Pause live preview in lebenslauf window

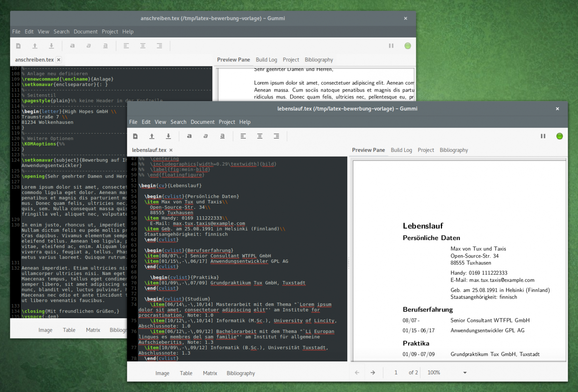[x=543, y=136]
